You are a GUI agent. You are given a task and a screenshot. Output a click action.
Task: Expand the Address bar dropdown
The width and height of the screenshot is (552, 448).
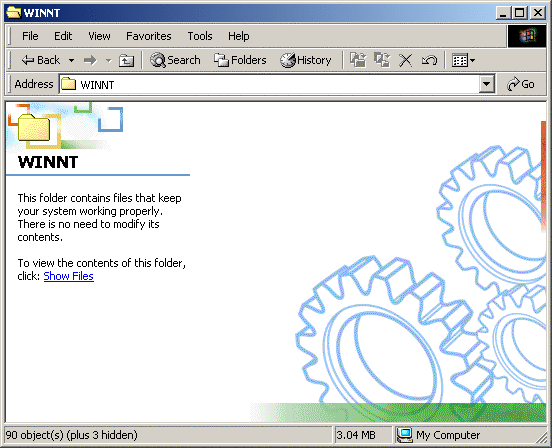pyautogui.click(x=487, y=84)
